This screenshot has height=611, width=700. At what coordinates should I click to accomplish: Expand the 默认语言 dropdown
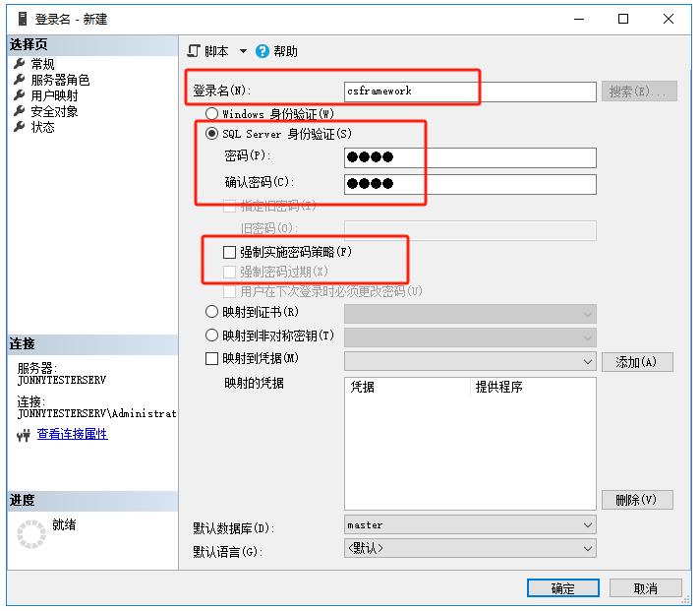click(588, 548)
